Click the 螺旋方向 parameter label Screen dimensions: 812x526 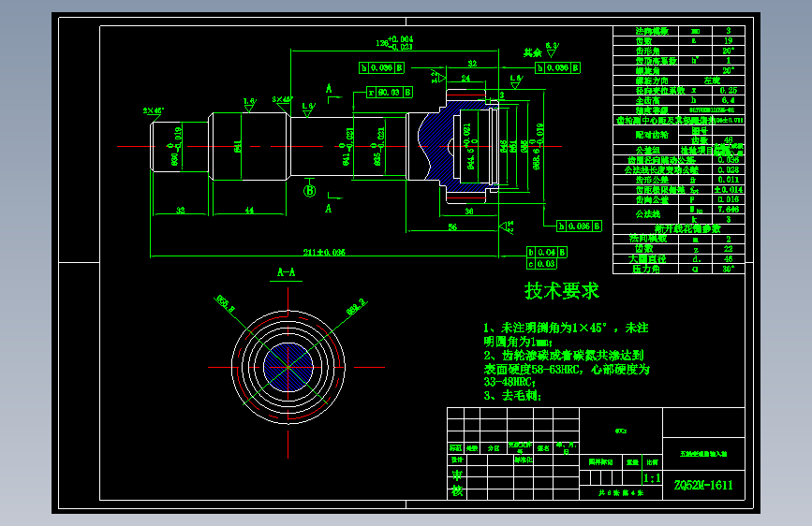tap(652, 80)
